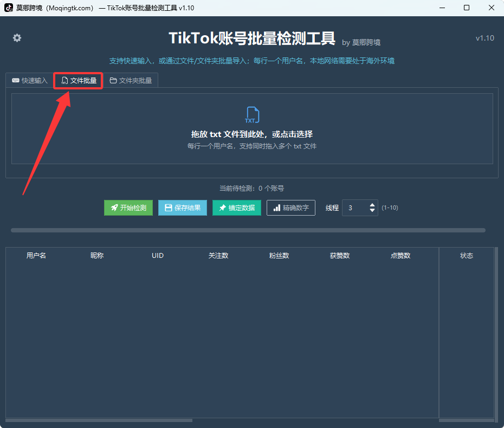Screen dimensions: 504x428
Task: Switch to the 快速输入 tab
Action: coord(30,81)
